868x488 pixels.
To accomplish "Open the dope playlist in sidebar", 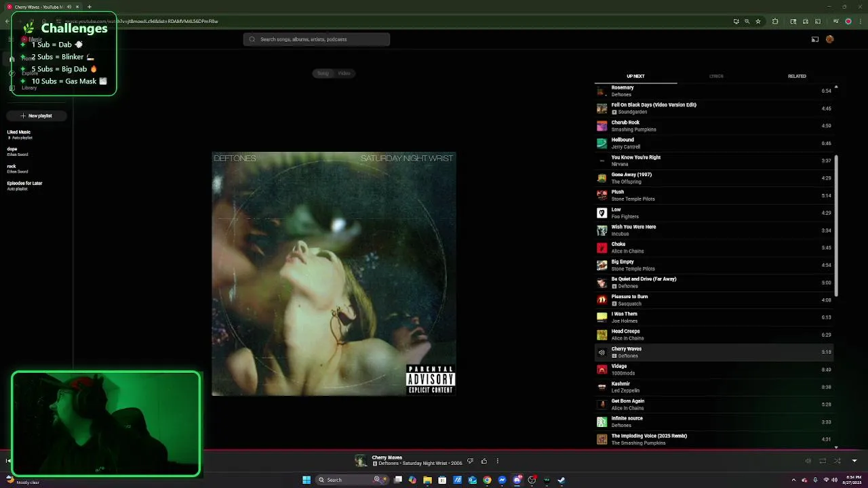I will point(17,151).
